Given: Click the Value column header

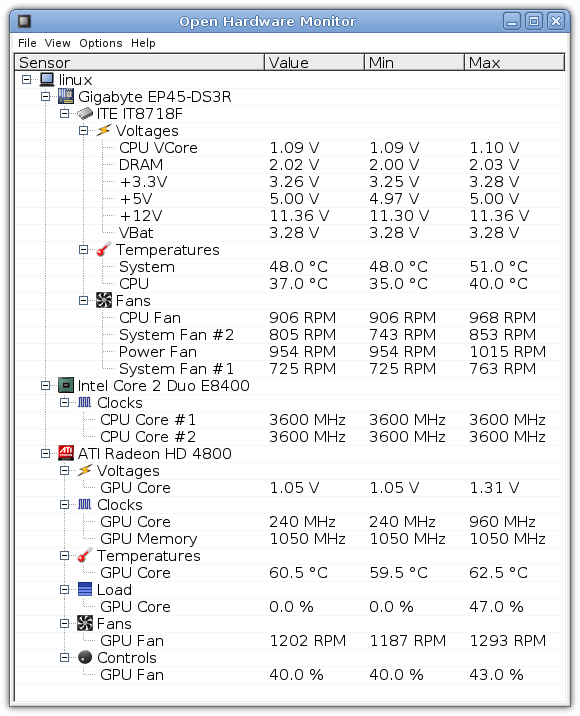Looking at the screenshot, I should (314, 62).
